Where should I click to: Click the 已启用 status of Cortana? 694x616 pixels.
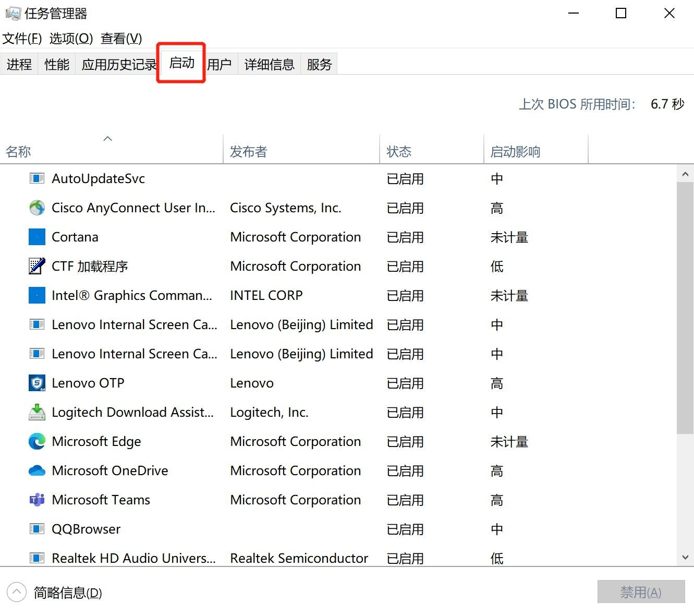405,237
